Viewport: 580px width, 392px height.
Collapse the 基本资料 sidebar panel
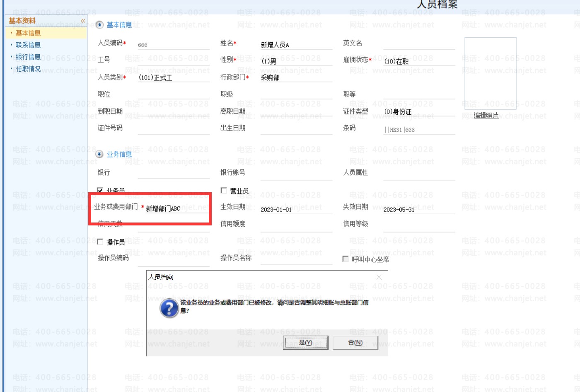coord(83,20)
